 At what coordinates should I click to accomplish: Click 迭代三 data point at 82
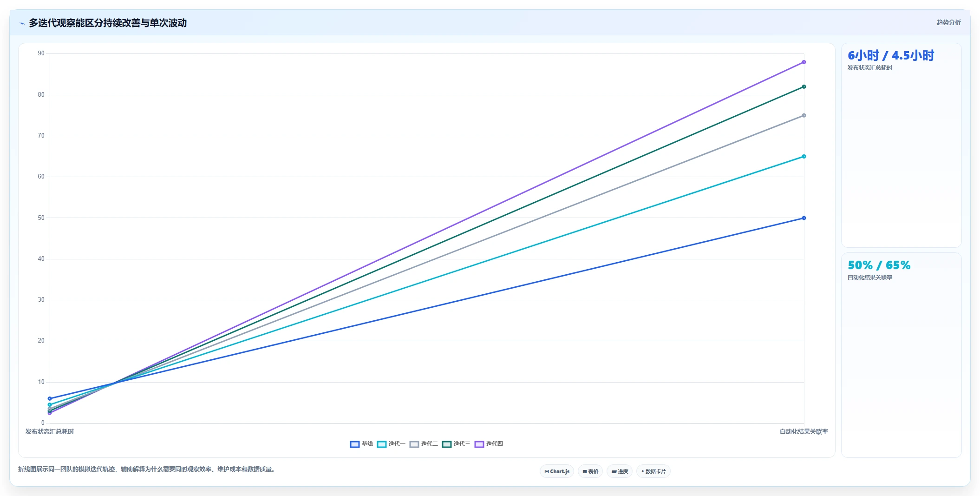[x=804, y=86]
